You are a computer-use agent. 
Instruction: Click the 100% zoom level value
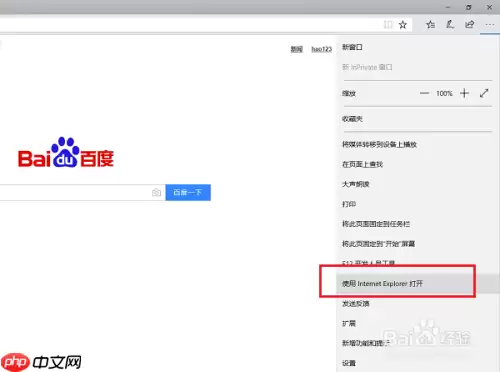click(x=444, y=94)
